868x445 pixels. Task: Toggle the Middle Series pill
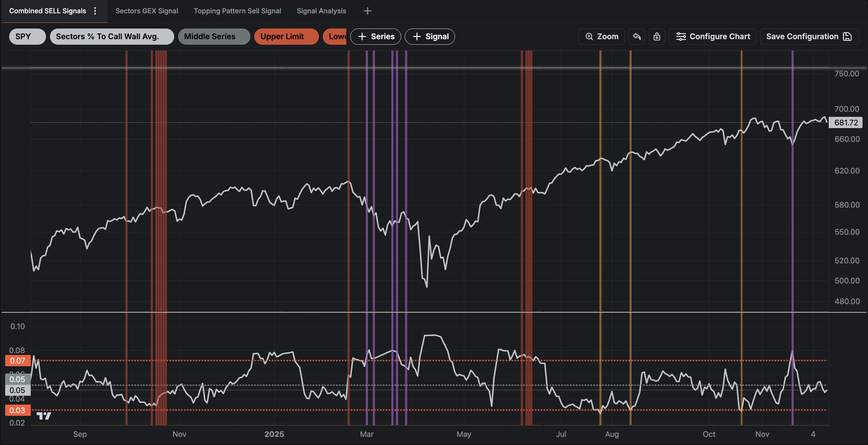pyautogui.click(x=214, y=36)
